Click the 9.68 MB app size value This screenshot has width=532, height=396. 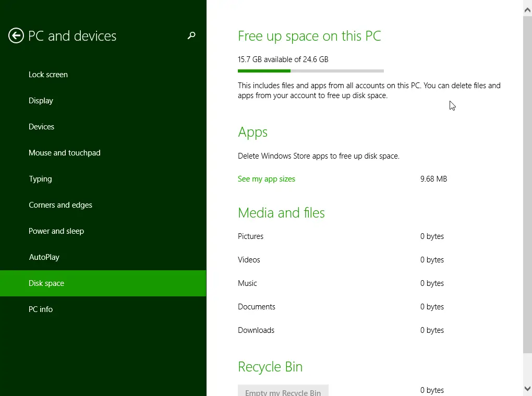click(433, 179)
